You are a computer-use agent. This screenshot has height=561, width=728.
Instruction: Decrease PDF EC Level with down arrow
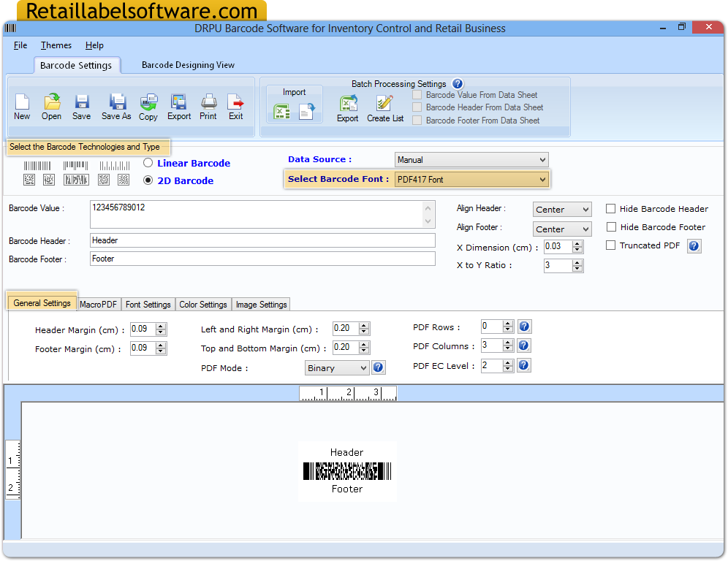pos(507,368)
